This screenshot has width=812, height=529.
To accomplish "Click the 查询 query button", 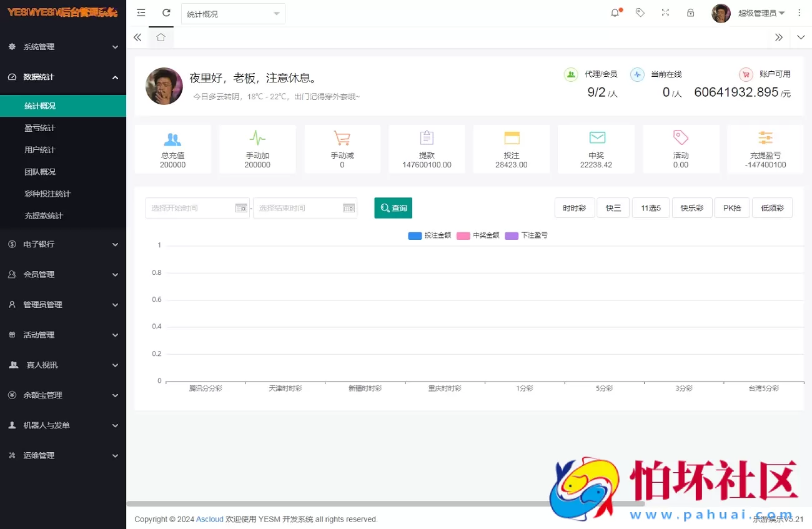I will [x=393, y=207].
